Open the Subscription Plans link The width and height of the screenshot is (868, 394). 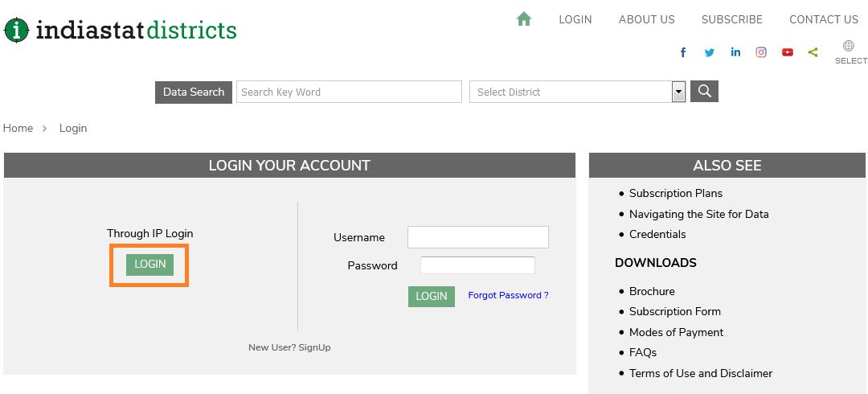coord(675,193)
